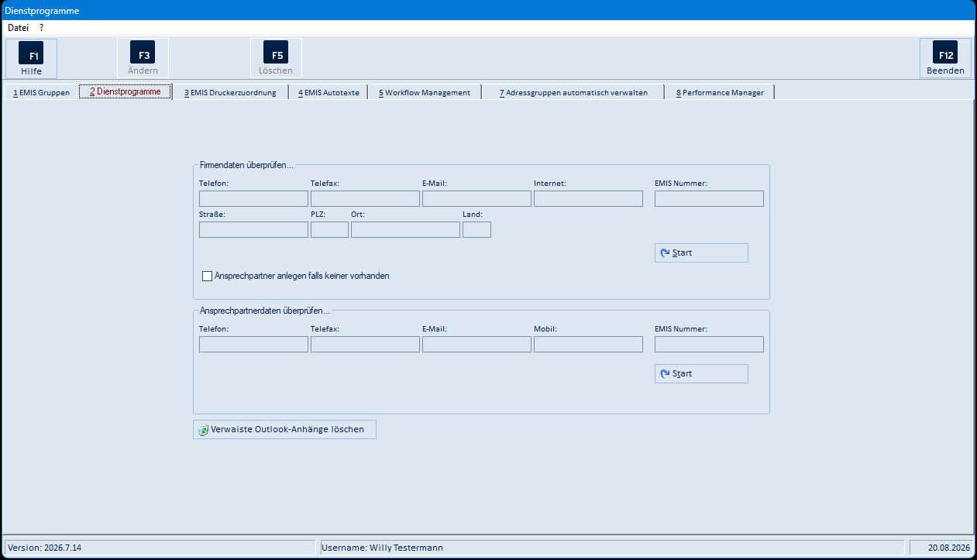
Task: Click Start in Firmendaten überprüfen group
Action: click(701, 253)
